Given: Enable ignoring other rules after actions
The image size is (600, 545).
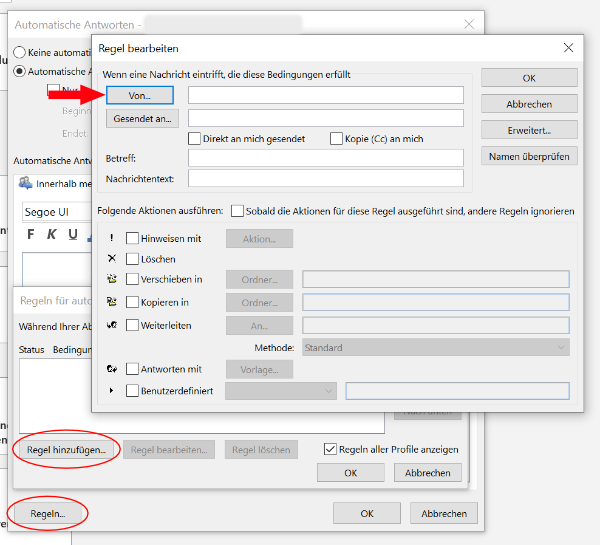Looking at the screenshot, I should [237, 211].
